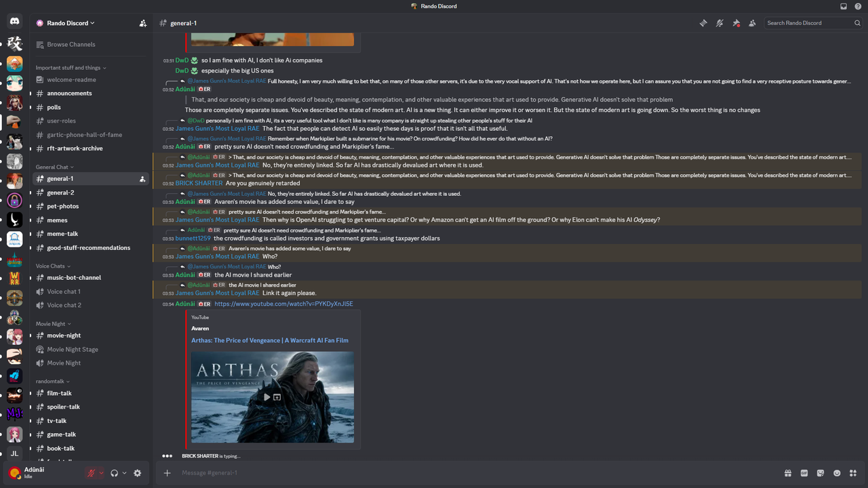The width and height of the screenshot is (868, 488).
Task: Collapse Movie Night category
Action: (54, 324)
